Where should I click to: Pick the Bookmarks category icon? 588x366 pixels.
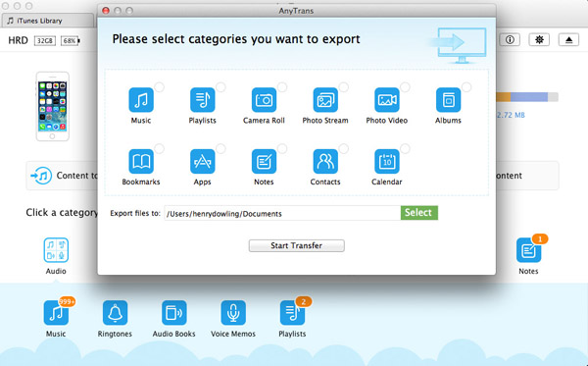[141, 162]
